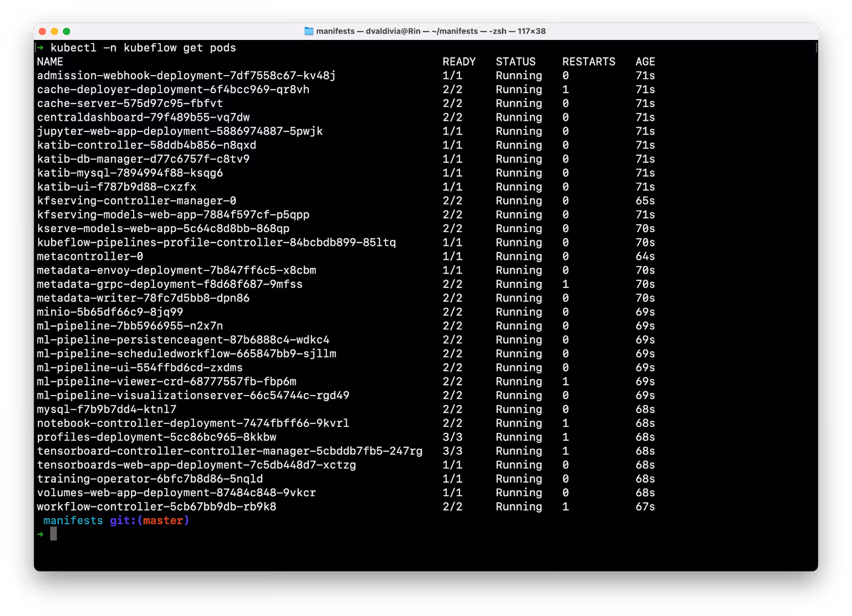Image resolution: width=852 pixels, height=616 pixels.
Task: Click Running status in the metacontroller-0 row
Action: click(x=519, y=256)
